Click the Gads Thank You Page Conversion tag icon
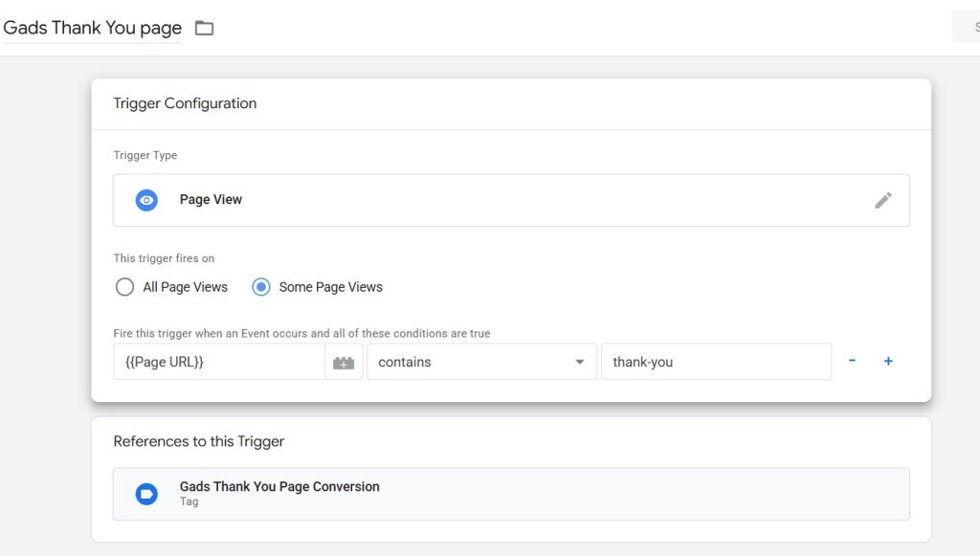 click(x=146, y=493)
